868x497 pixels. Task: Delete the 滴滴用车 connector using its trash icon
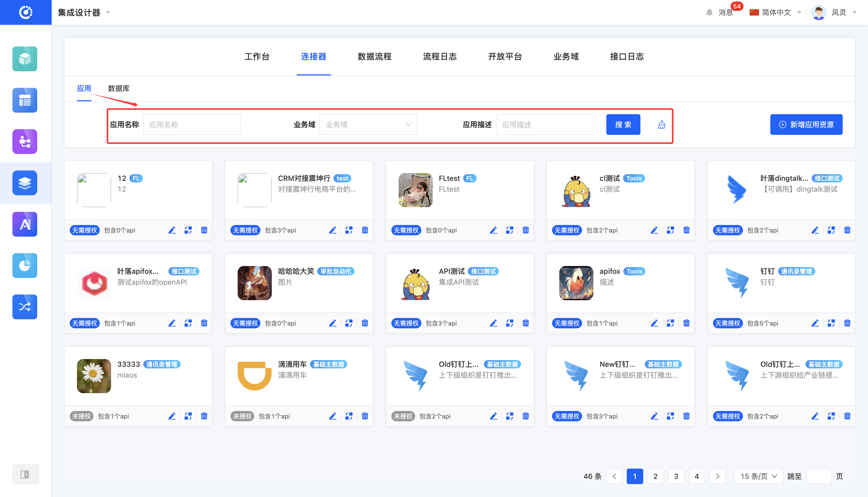point(365,416)
